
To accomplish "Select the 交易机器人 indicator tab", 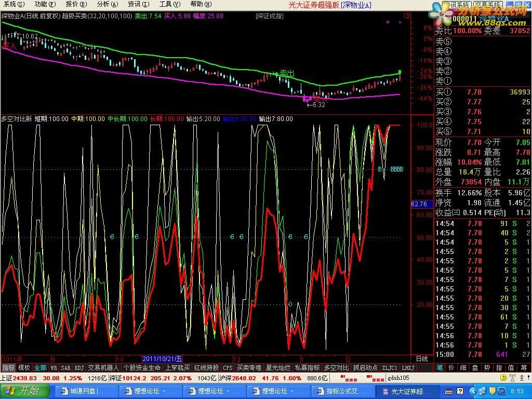I will click(103, 368).
